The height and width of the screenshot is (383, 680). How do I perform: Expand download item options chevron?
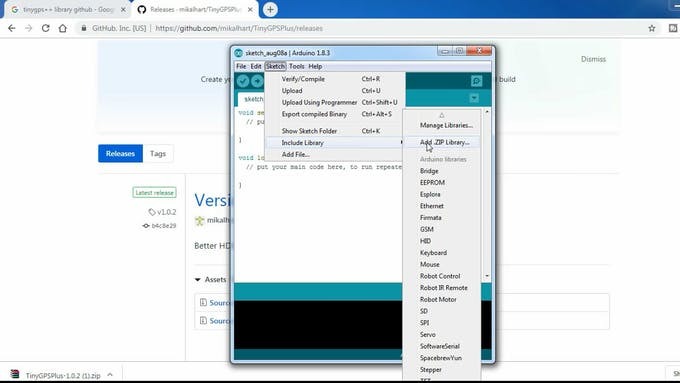(x=110, y=375)
